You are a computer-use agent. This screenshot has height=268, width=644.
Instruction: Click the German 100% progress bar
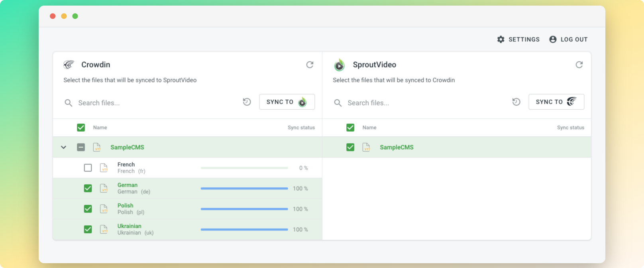coord(244,188)
